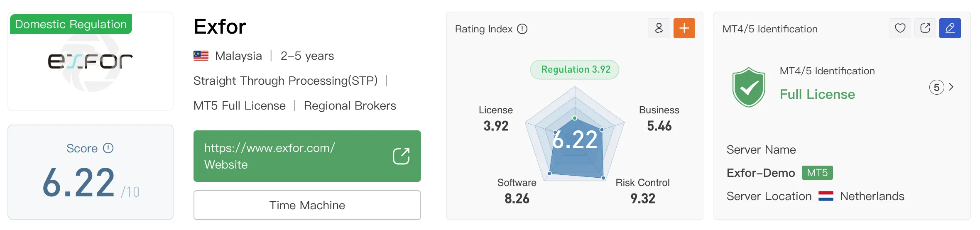Click the info icon next to Score

(x=108, y=148)
